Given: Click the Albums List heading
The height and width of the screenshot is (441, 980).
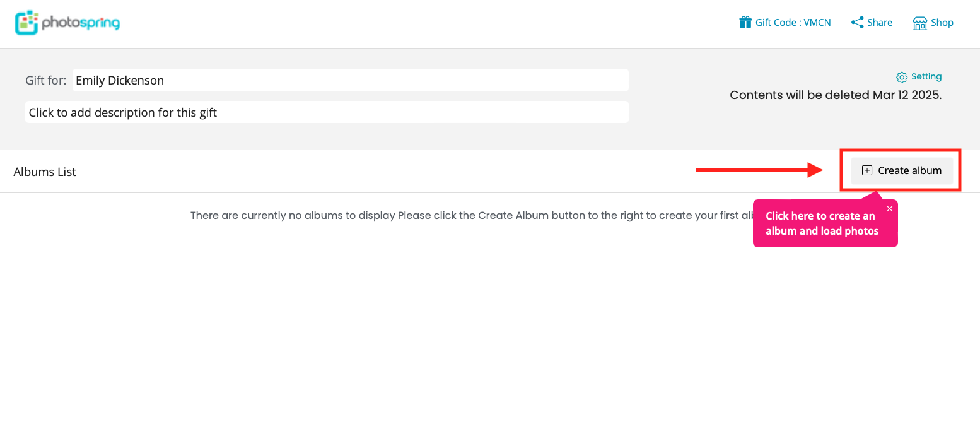Looking at the screenshot, I should (x=45, y=172).
